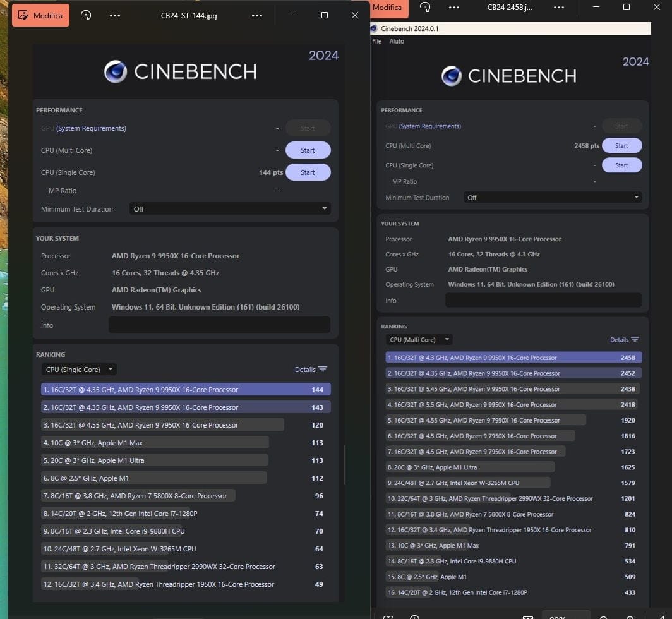Select rank 2 Ryzen 9 9950X row scoring 143
The width and height of the screenshot is (672, 619).
(x=186, y=407)
